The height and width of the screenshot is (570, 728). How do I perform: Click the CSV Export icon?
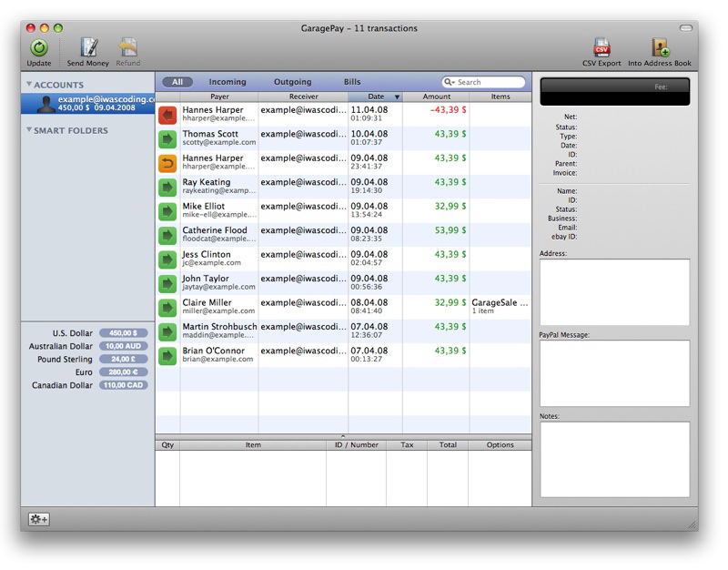tap(602, 48)
